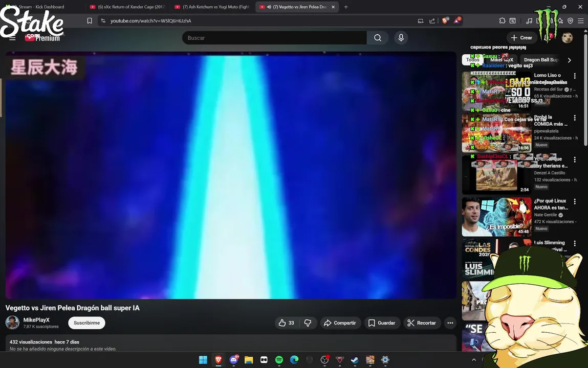Select the Todos filter chip
Screen dimensions: 588x368
tap(472, 59)
